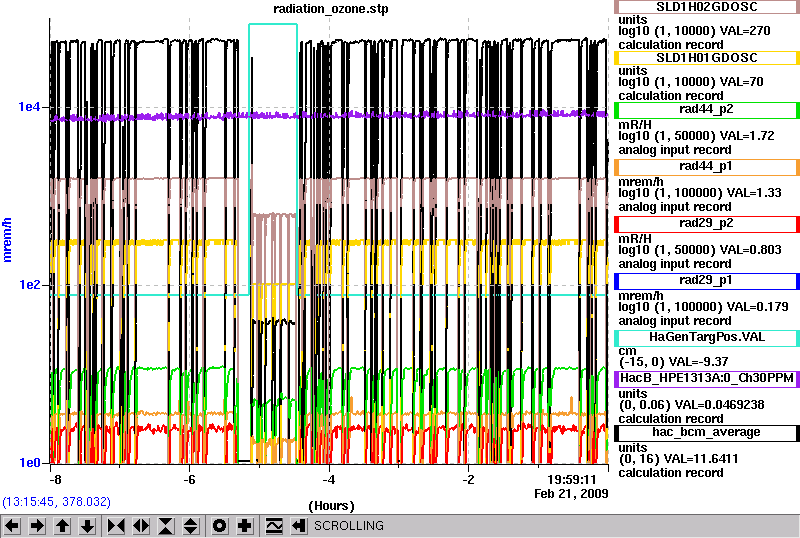Viewport: 800px width, 538px height.
Task: Click the radiation_ozone.stp plot title
Action: tap(331, 9)
